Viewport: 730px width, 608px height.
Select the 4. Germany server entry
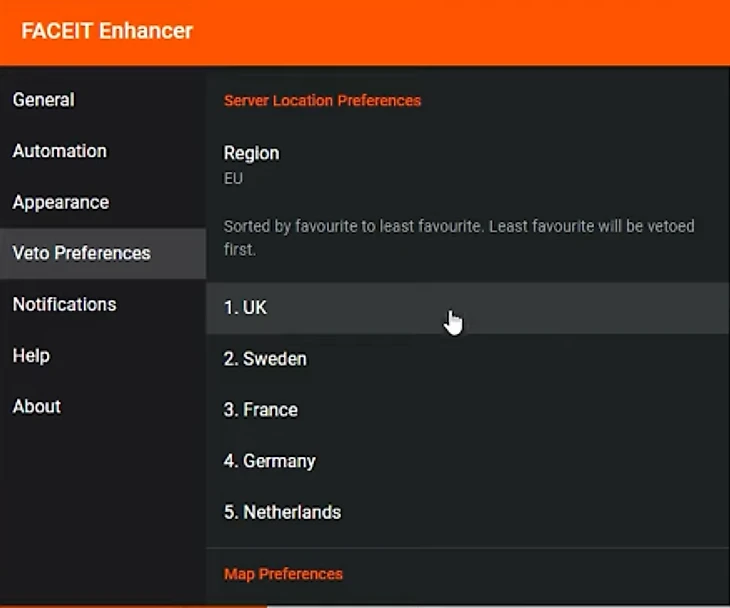[x=468, y=461]
